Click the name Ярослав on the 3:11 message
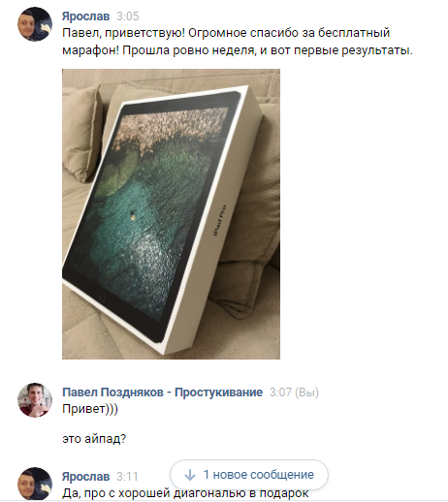 tap(85, 476)
